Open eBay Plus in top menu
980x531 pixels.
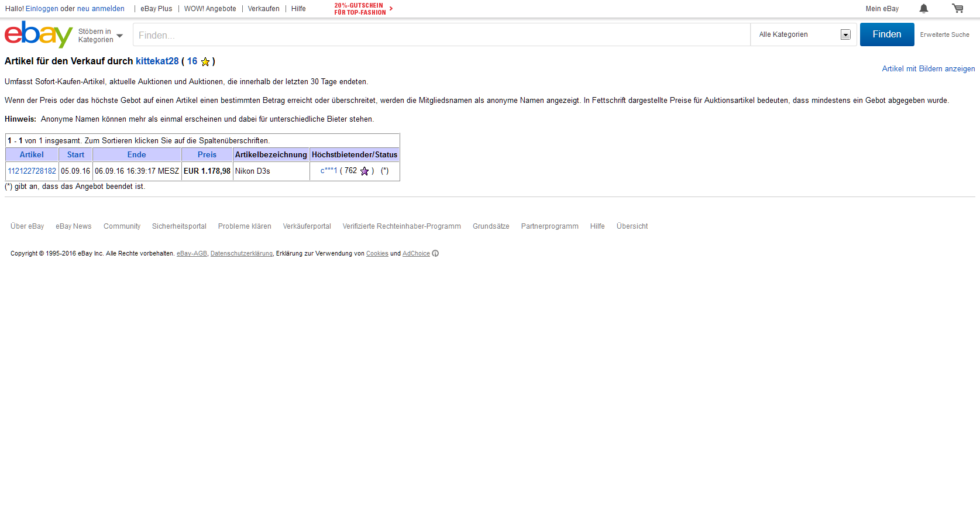[x=156, y=9]
